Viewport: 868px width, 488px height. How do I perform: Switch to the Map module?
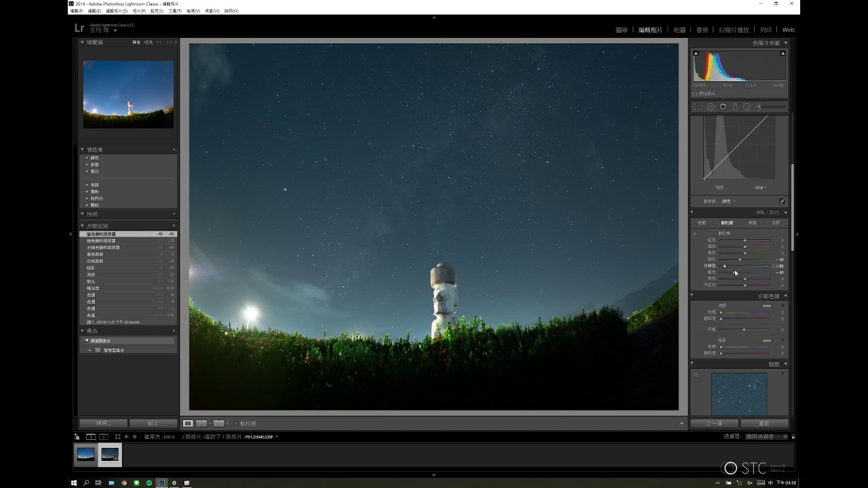coord(679,30)
